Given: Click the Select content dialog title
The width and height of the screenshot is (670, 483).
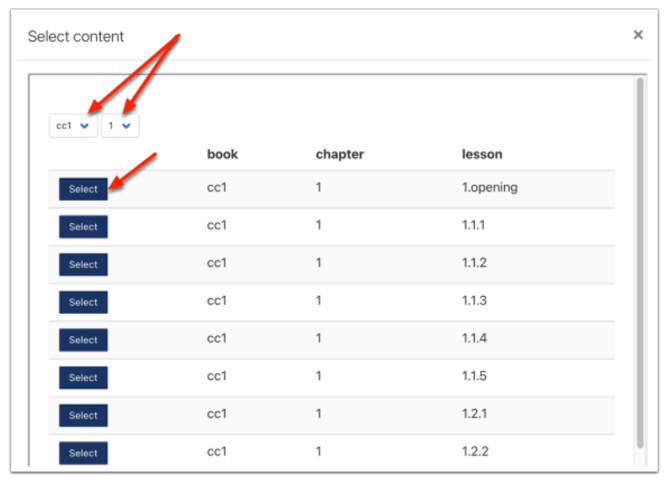Looking at the screenshot, I should click(76, 36).
